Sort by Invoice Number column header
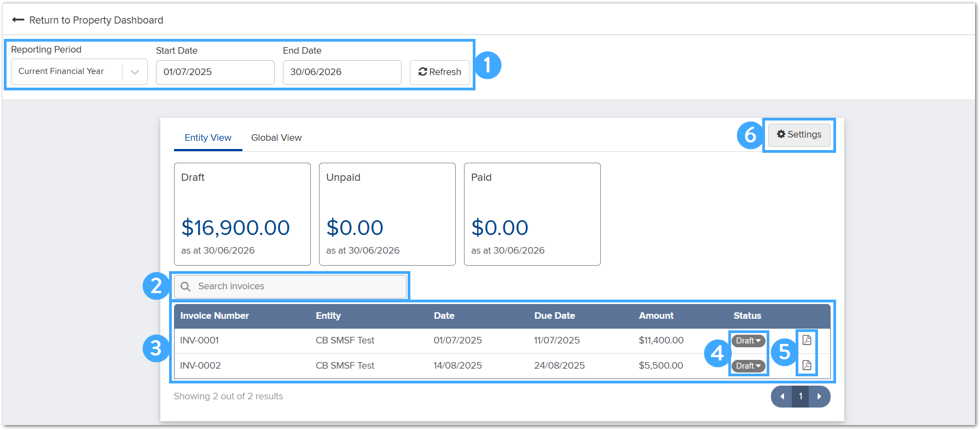The image size is (980, 430). [214, 316]
